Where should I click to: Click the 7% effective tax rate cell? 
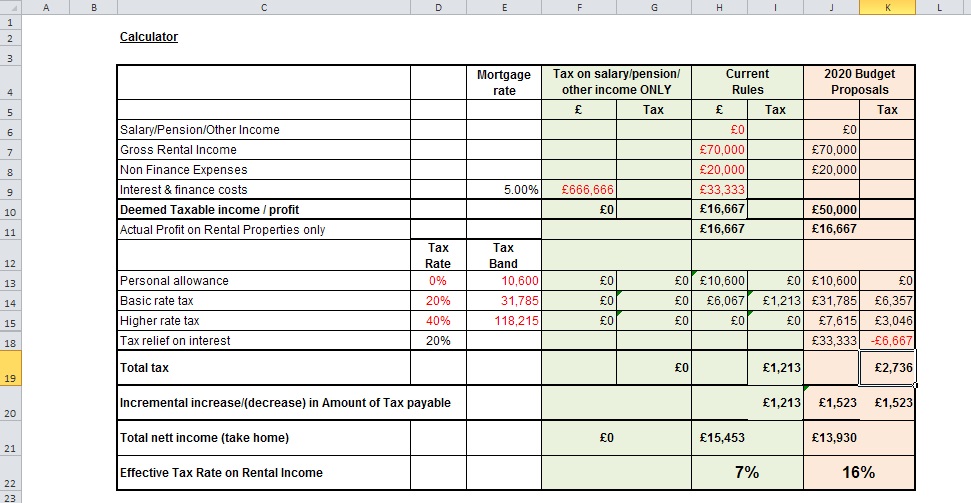pyautogui.click(x=746, y=472)
